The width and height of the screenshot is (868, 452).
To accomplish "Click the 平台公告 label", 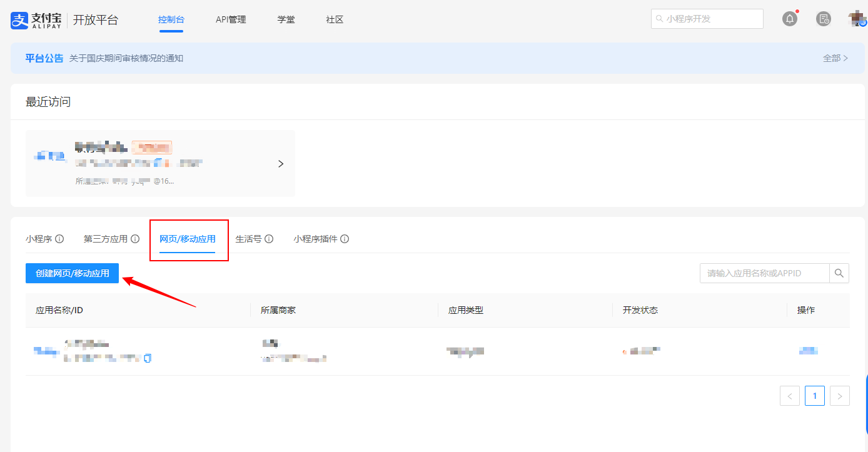I will pyautogui.click(x=44, y=58).
